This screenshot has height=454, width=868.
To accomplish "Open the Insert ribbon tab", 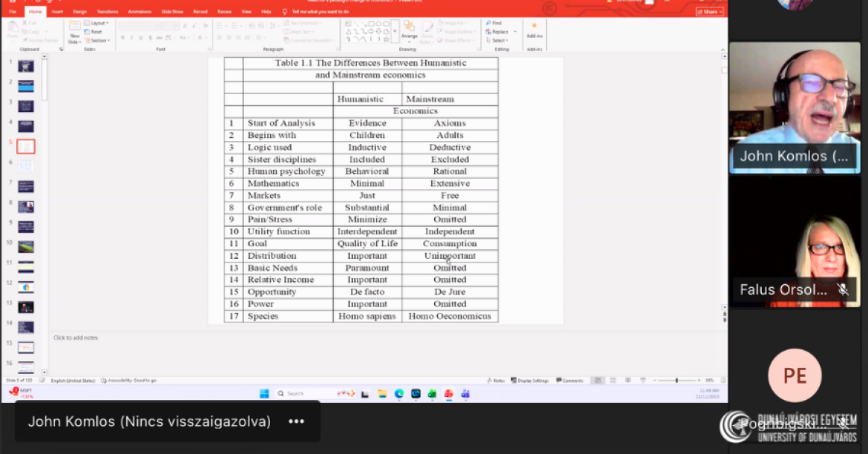I will (x=57, y=12).
